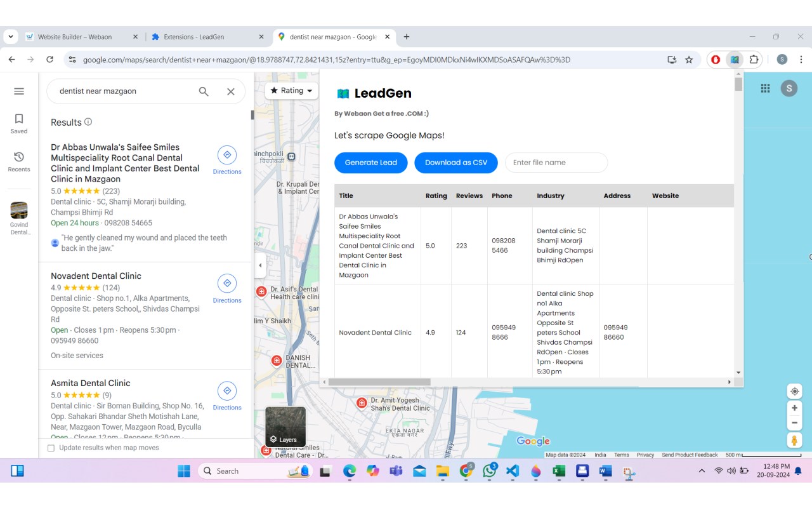Click the LeadGen extension toolbar icon
The height and width of the screenshot is (508, 812).
735,60
